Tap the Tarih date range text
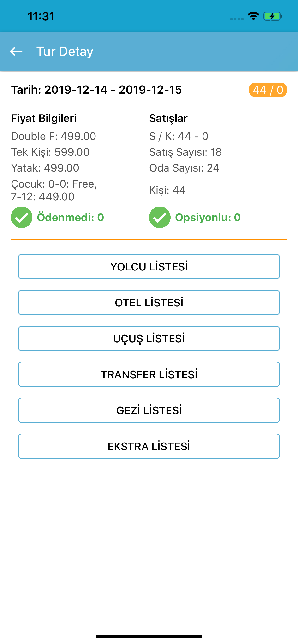This screenshot has height=644, width=298. [x=96, y=90]
